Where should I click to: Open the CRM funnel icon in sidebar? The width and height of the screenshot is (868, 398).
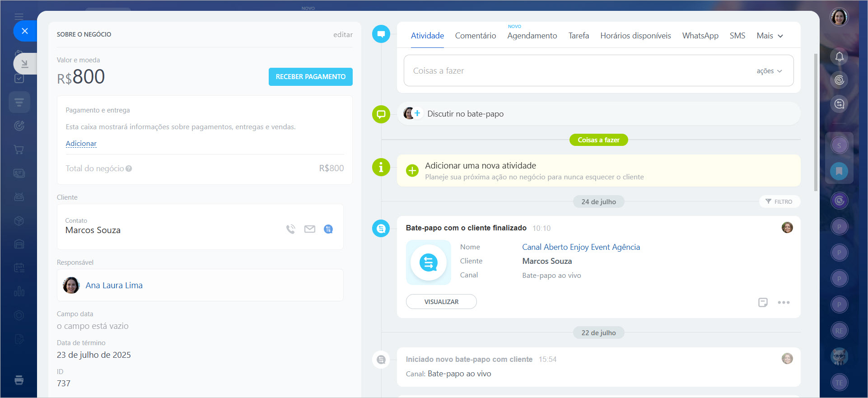pyautogui.click(x=19, y=102)
